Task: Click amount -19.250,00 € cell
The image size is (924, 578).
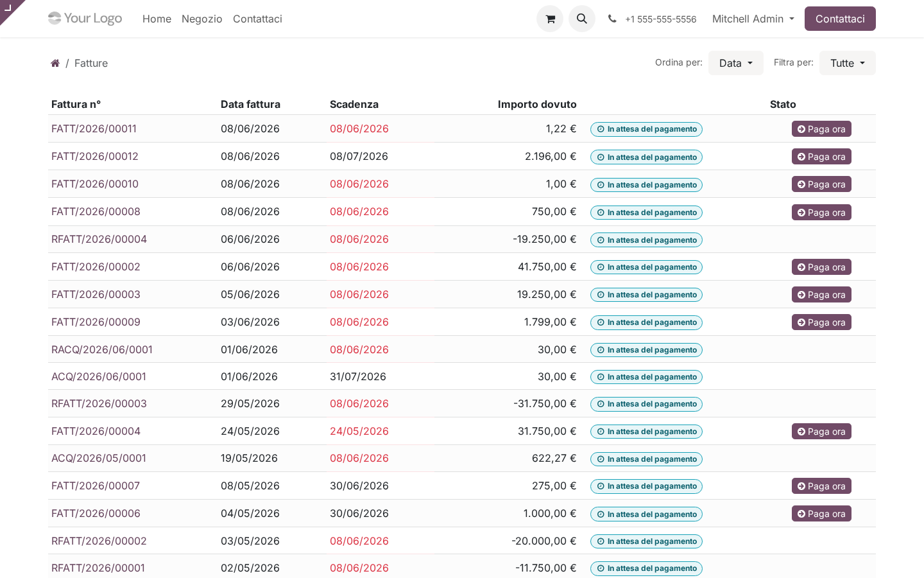Action: point(544,239)
